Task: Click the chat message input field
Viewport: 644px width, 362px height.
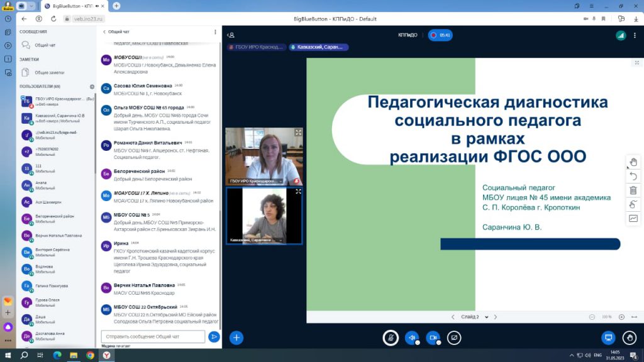Action: 153,337
